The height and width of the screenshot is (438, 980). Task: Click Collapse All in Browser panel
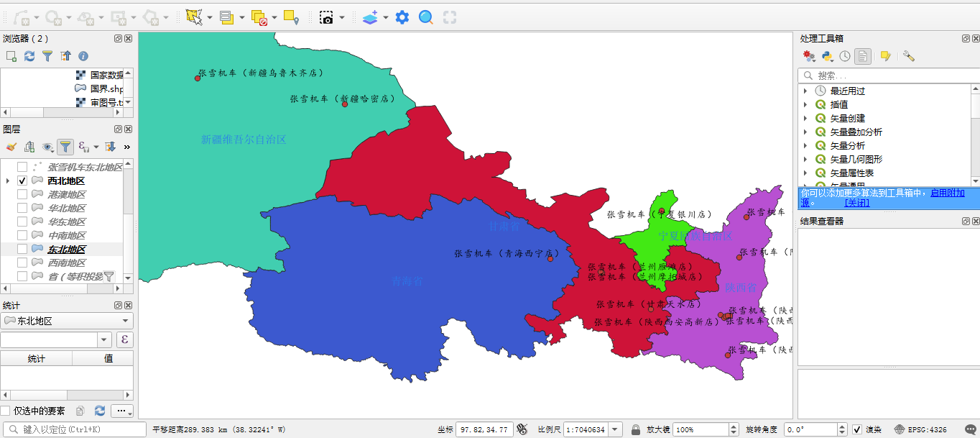tap(65, 55)
